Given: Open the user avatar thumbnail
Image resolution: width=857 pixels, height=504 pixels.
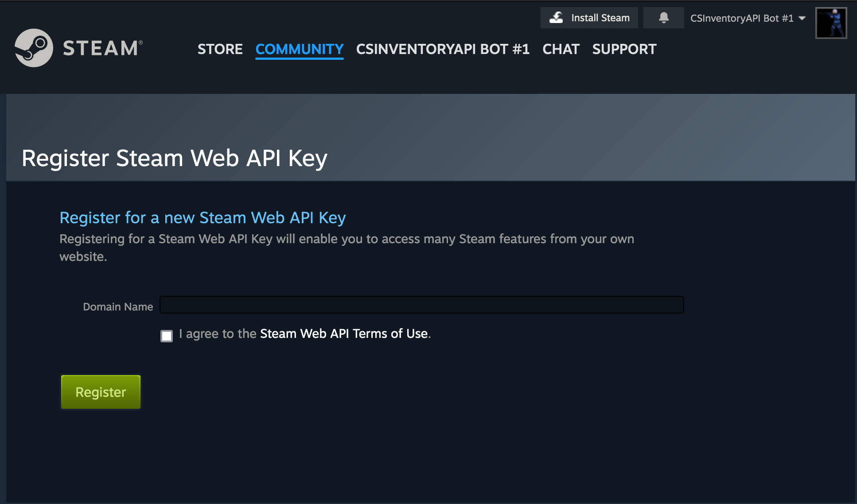Looking at the screenshot, I should [x=831, y=23].
